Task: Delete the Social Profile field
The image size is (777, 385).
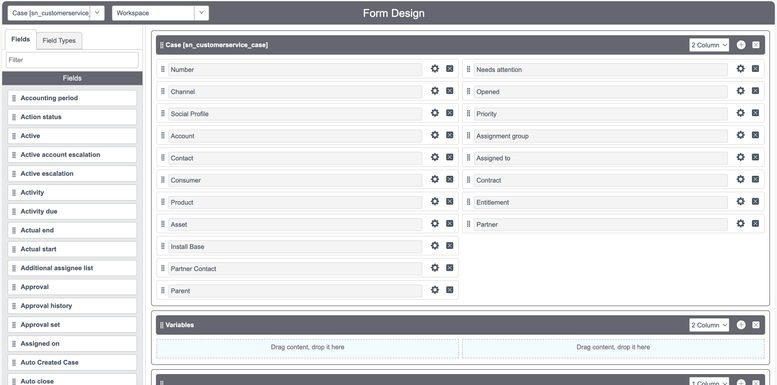Action: click(449, 113)
